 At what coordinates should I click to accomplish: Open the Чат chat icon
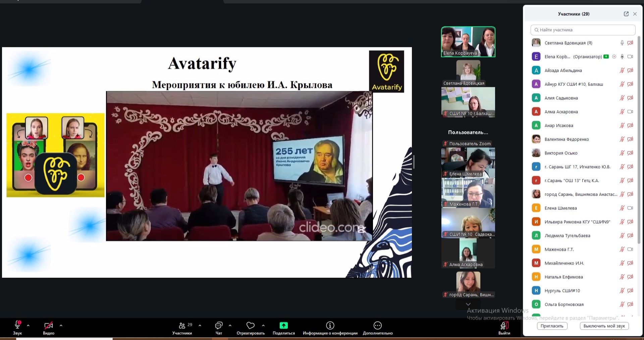pos(219,325)
